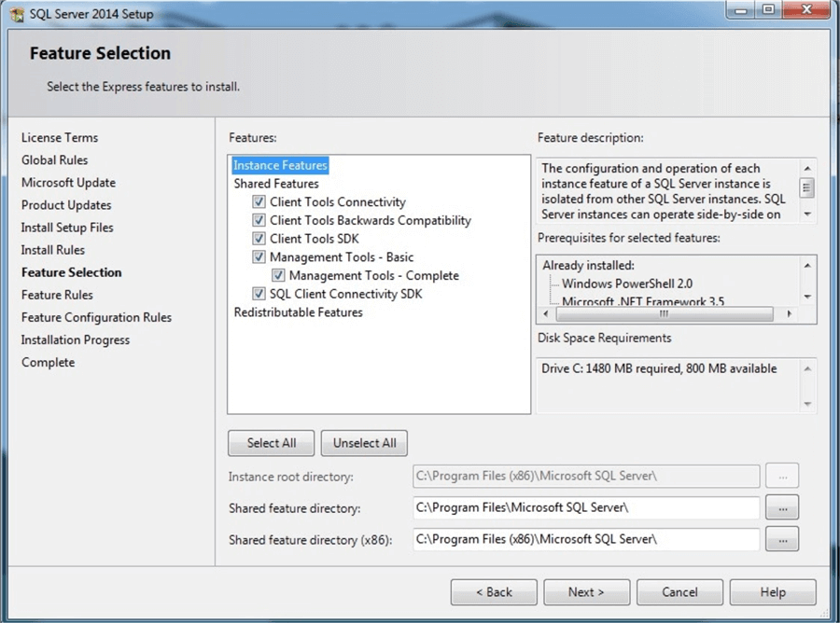Toggle Client Tools Backwards Compatibility checkbox
The image size is (840, 623).
259,221
